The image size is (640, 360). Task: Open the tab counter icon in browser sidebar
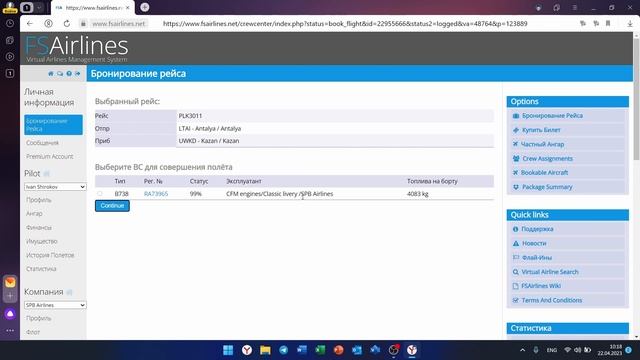click(10, 73)
